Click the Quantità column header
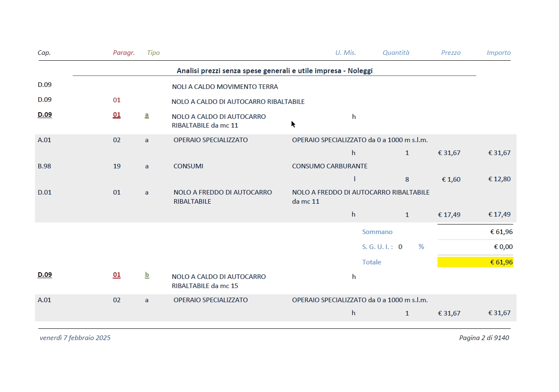This screenshot has height=392, width=559. point(396,53)
